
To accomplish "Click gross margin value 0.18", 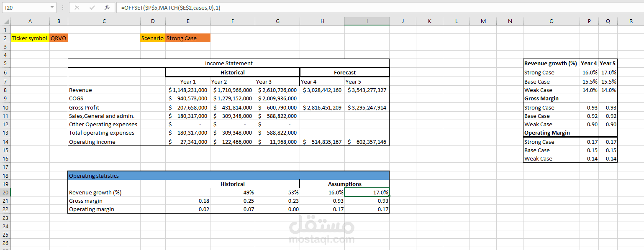I will coord(188,201).
